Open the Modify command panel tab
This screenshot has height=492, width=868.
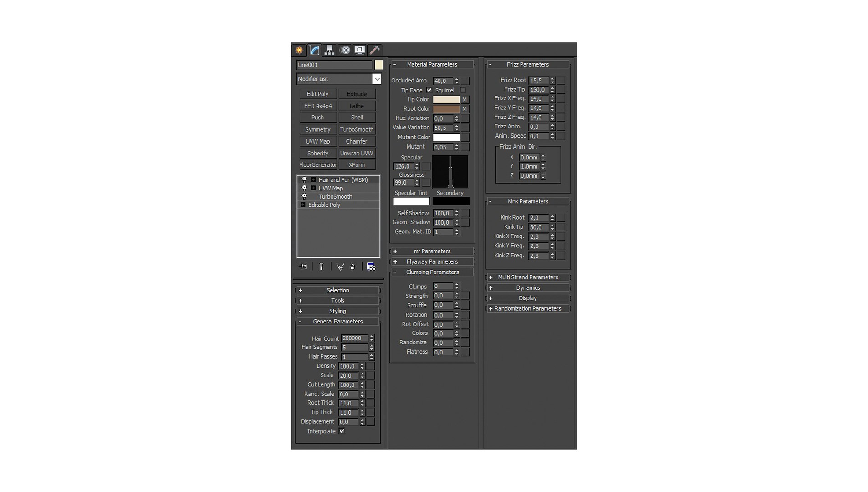click(314, 50)
